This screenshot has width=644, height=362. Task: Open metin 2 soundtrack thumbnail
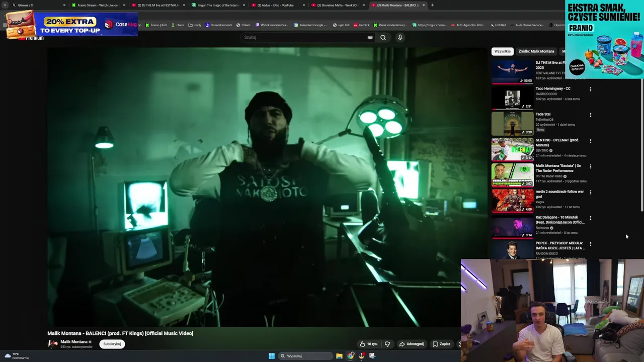coord(512,201)
